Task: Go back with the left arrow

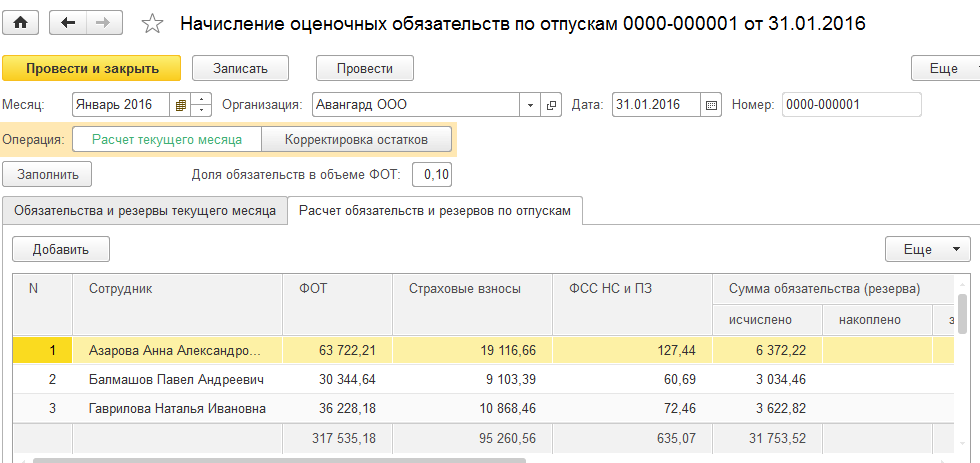Action: (x=67, y=22)
